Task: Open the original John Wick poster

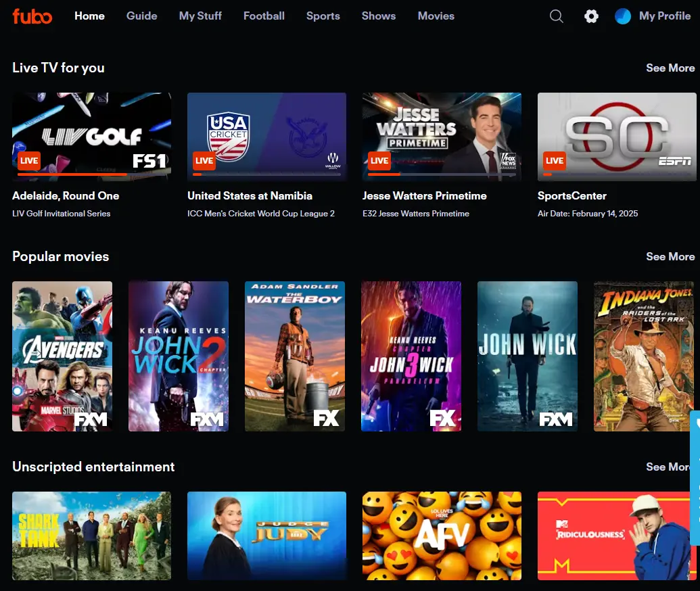Action: 528,356
